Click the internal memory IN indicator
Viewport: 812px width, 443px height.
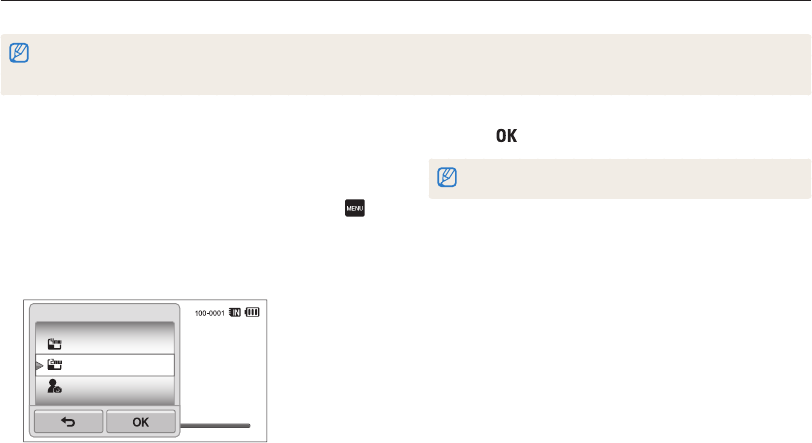pos(234,312)
